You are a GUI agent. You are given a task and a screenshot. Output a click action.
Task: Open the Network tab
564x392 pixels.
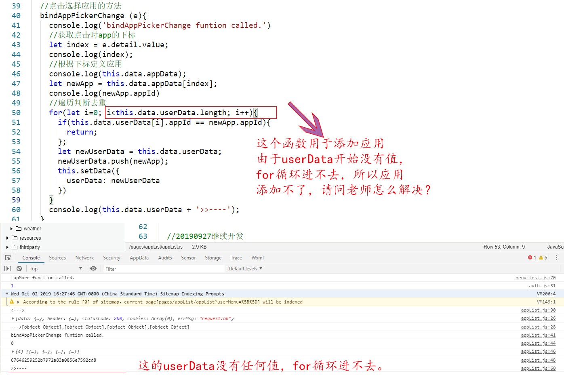pyautogui.click(x=84, y=257)
